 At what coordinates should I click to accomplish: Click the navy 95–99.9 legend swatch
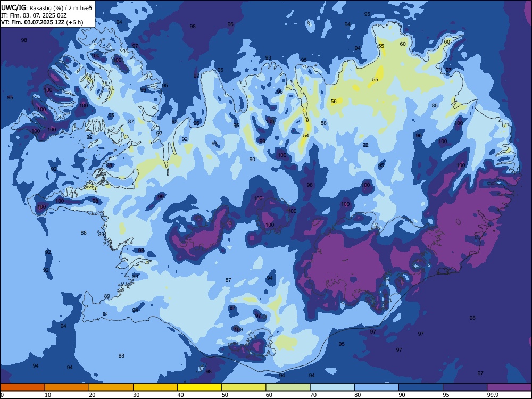[x=465, y=387]
